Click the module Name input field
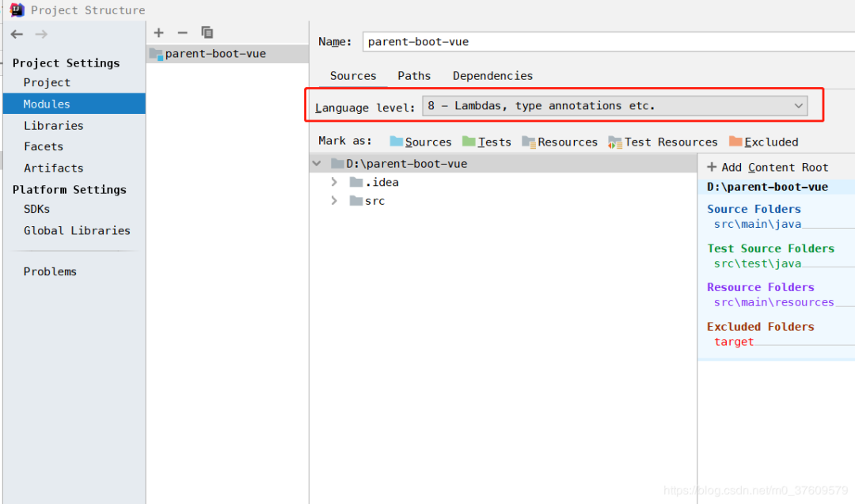855x504 pixels. tap(609, 42)
